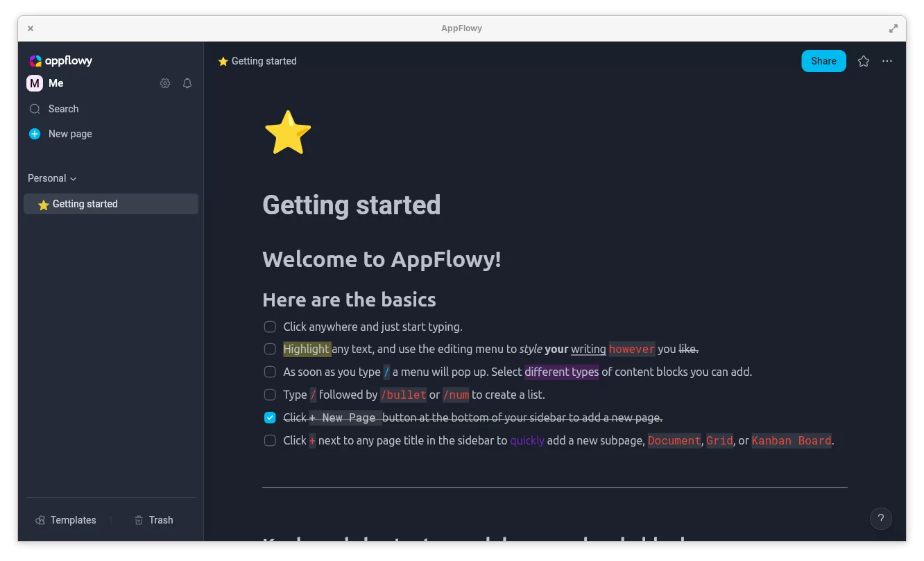Check the 'Click + next to any page title' box
The image size is (924, 561).
pyautogui.click(x=270, y=440)
